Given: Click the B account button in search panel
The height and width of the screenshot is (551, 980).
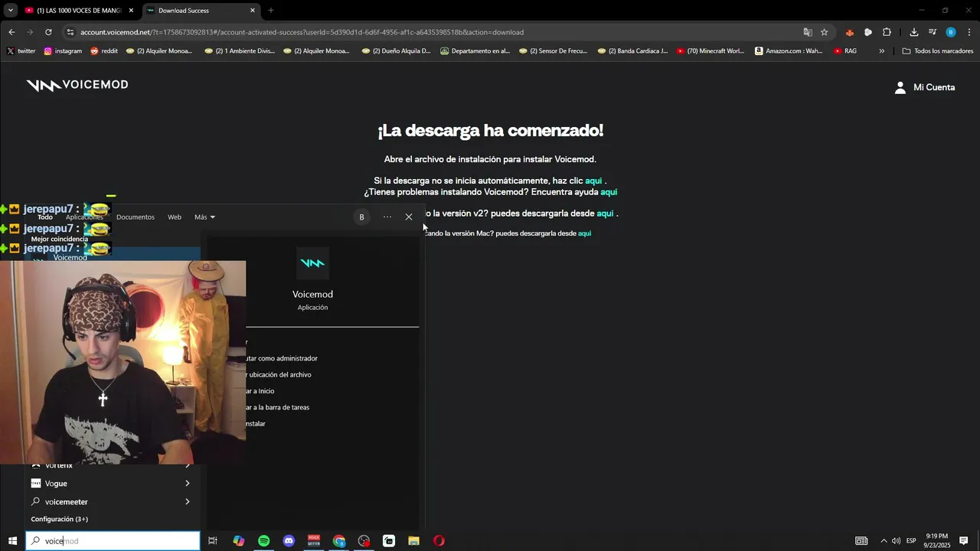Looking at the screenshot, I should click(x=361, y=217).
